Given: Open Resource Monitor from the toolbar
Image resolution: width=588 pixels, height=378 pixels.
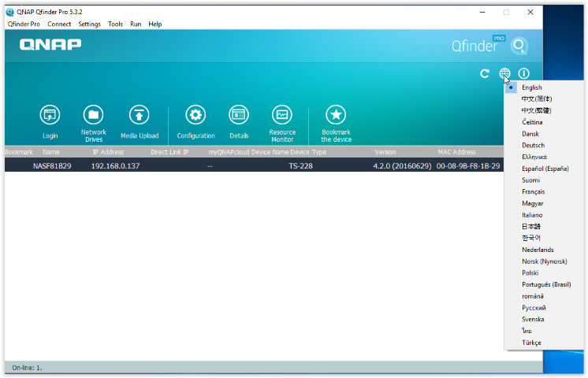Looking at the screenshot, I should click(x=282, y=115).
